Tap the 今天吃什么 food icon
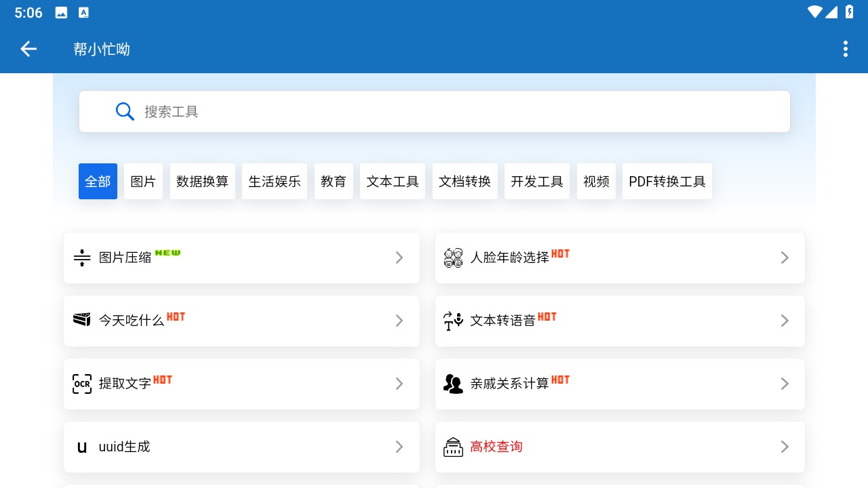Image resolution: width=868 pixels, height=488 pixels. 82,320
